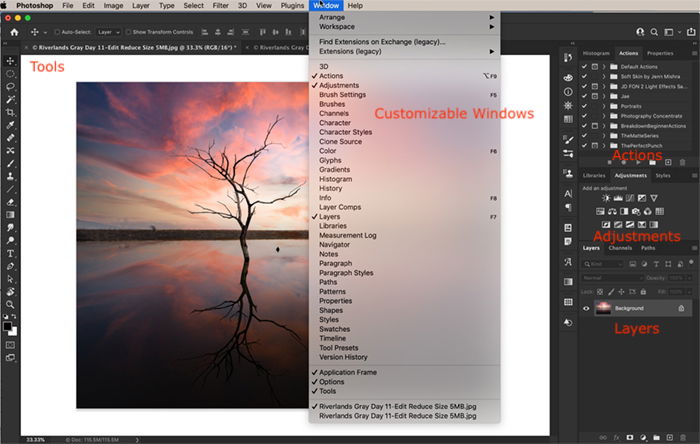The height and width of the screenshot is (444, 700).
Task: Click the Brightness/Contrast adjustment icon
Action: 606,198
